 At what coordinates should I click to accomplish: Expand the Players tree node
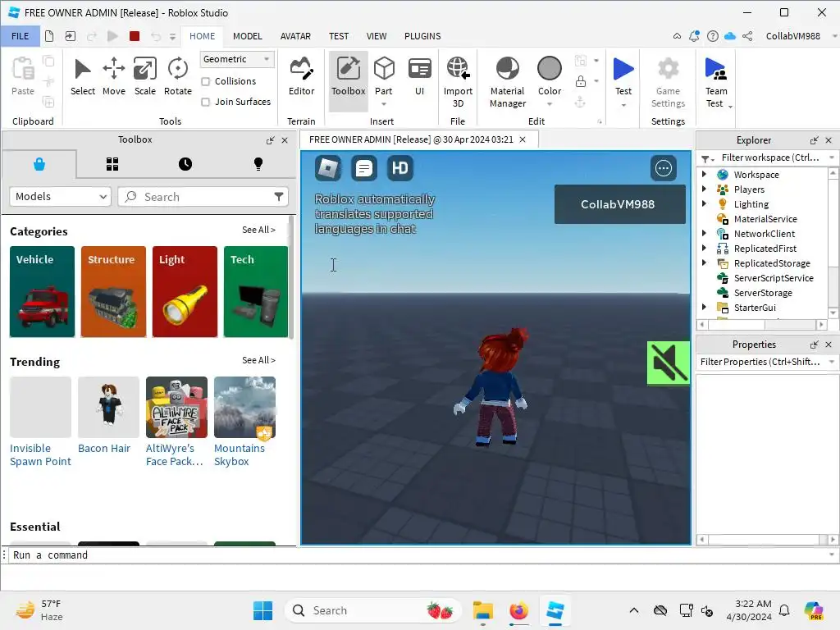[x=704, y=189]
